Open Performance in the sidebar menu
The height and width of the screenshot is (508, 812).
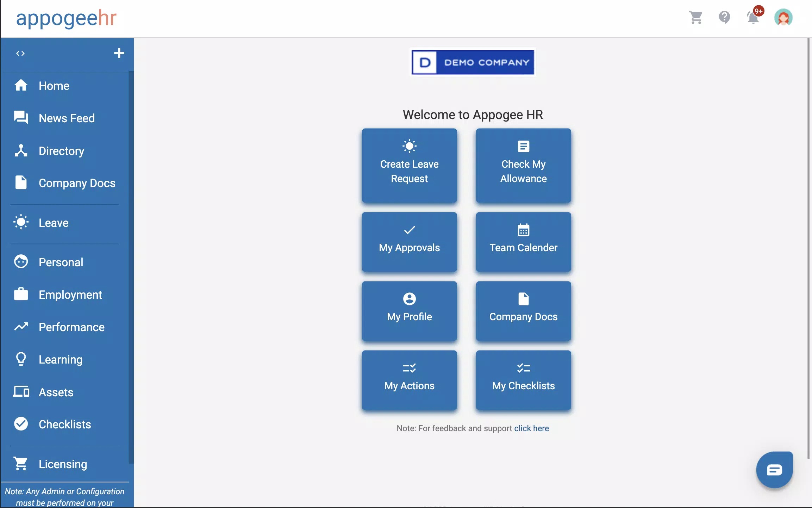pos(65,327)
